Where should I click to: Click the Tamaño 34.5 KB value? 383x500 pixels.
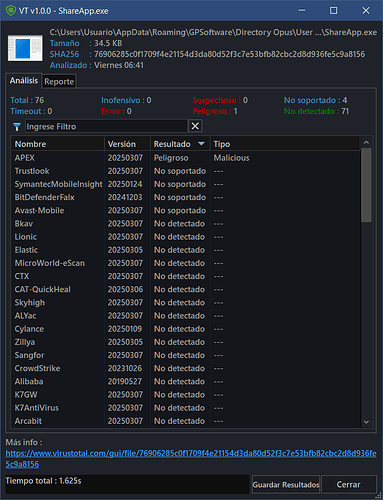coord(108,43)
